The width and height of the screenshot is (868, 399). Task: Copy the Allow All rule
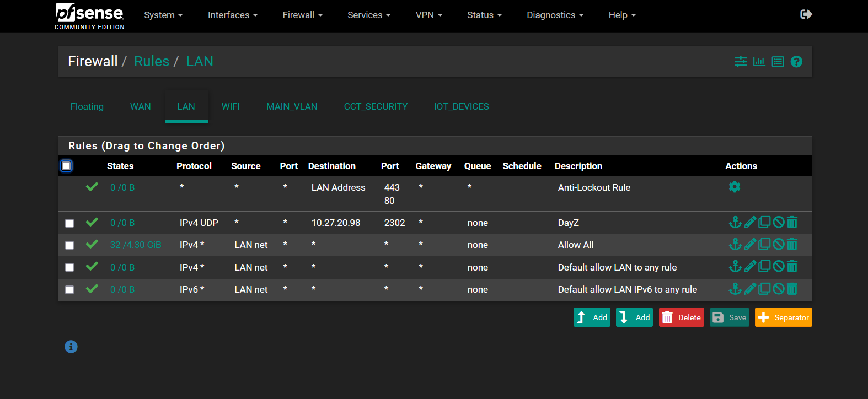point(764,244)
